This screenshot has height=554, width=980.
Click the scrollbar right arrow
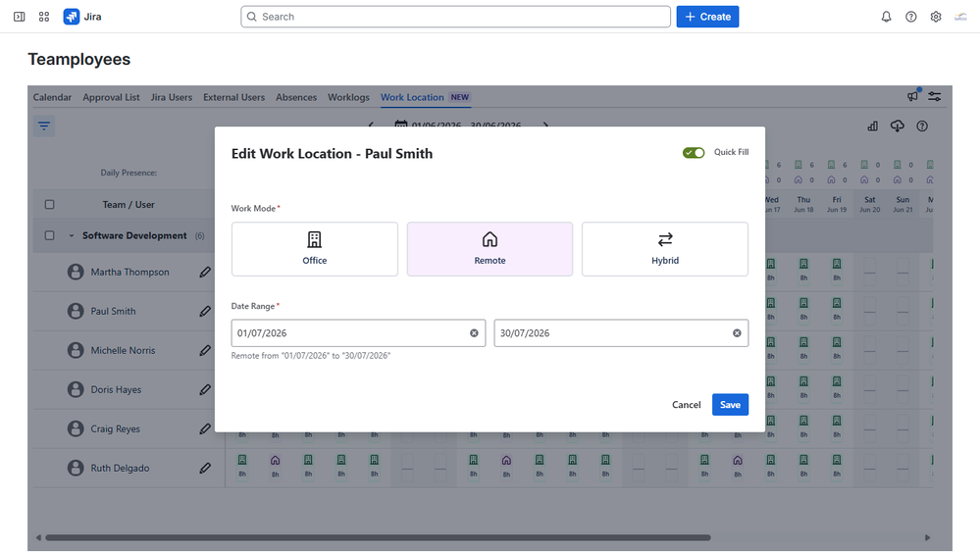[x=927, y=537]
